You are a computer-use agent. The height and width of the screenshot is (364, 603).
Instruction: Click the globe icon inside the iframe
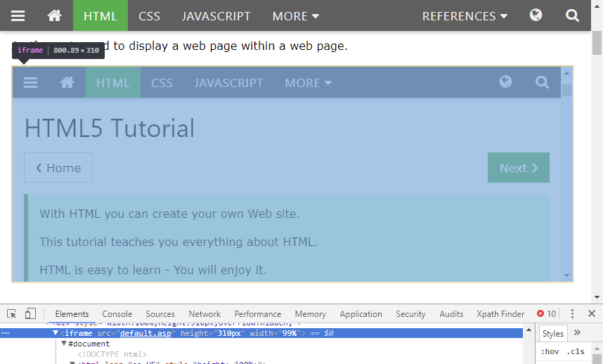pyautogui.click(x=505, y=82)
